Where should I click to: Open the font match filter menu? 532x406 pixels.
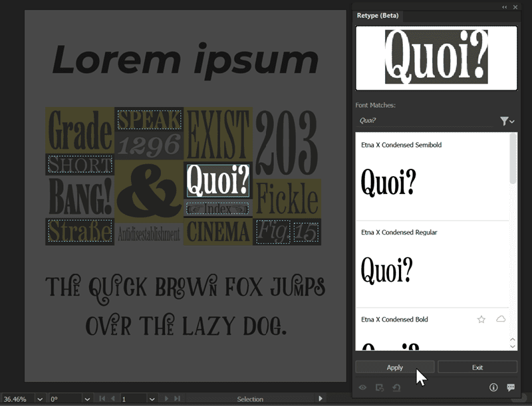pos(507,121)
